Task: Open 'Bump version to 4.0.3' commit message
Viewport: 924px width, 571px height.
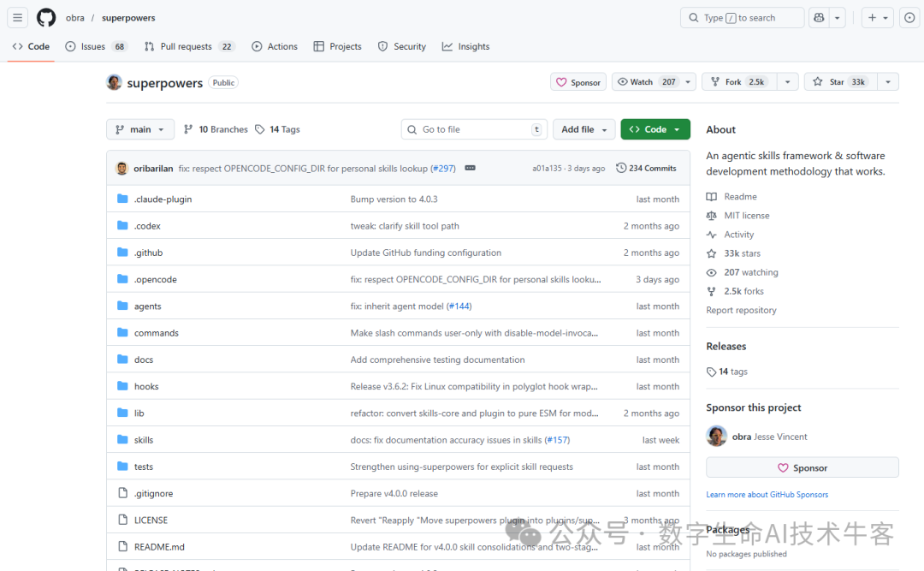Action: coord(394,199)
